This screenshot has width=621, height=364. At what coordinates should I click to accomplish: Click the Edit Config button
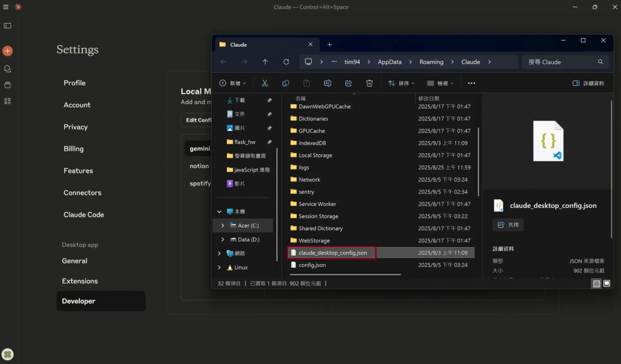click(196, 120)
